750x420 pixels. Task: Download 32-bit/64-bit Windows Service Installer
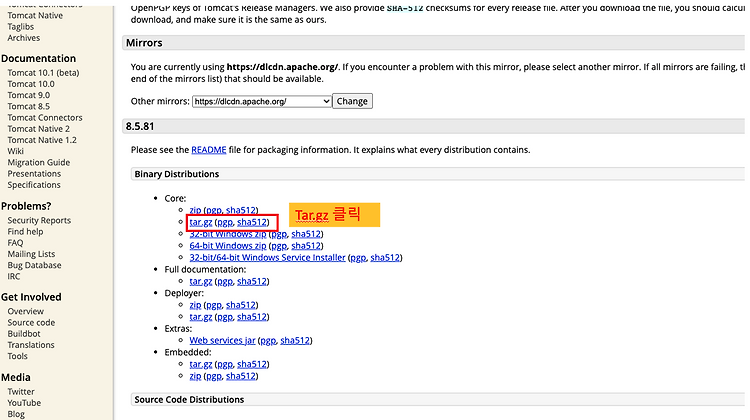pos(267,257)
